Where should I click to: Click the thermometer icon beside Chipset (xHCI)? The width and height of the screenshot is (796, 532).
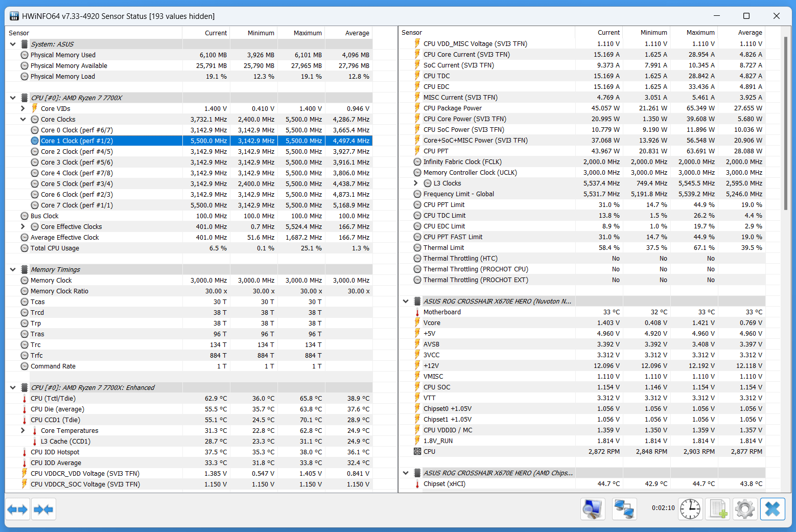(417, 483)
